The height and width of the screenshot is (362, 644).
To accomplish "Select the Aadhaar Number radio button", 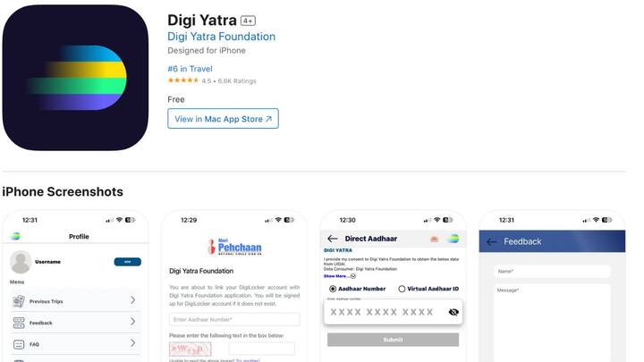I will click(x=333, y=289).
